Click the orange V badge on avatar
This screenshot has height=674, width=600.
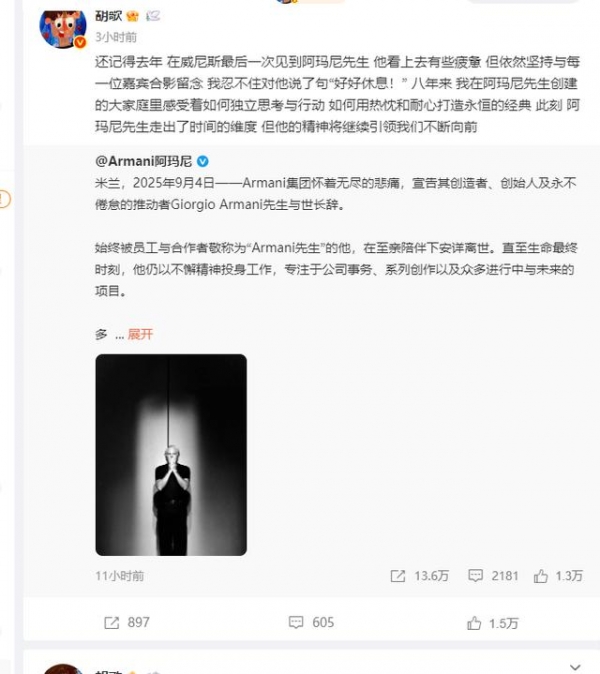(80, 42)
